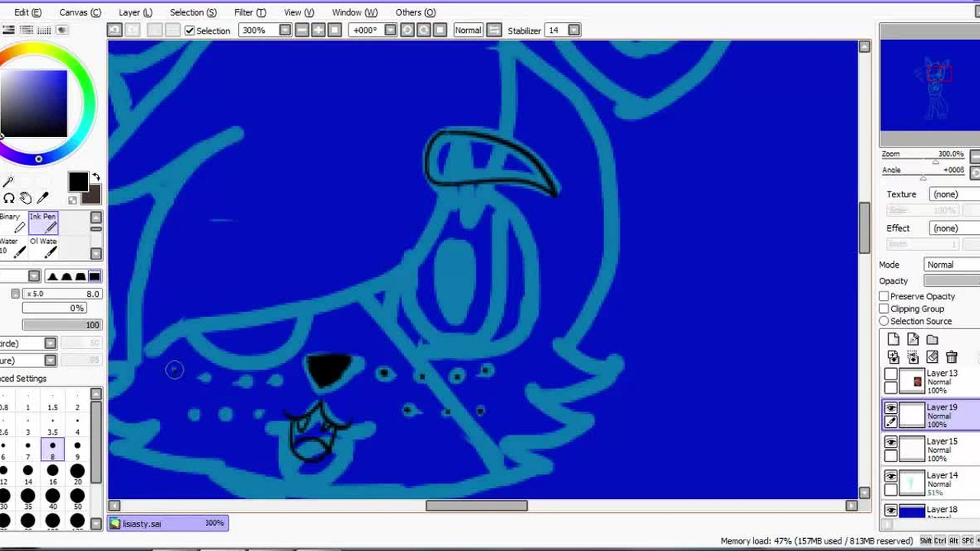Enable Preserve Opacity checkbox
The image size is (980, 551).
coord(884,296)
